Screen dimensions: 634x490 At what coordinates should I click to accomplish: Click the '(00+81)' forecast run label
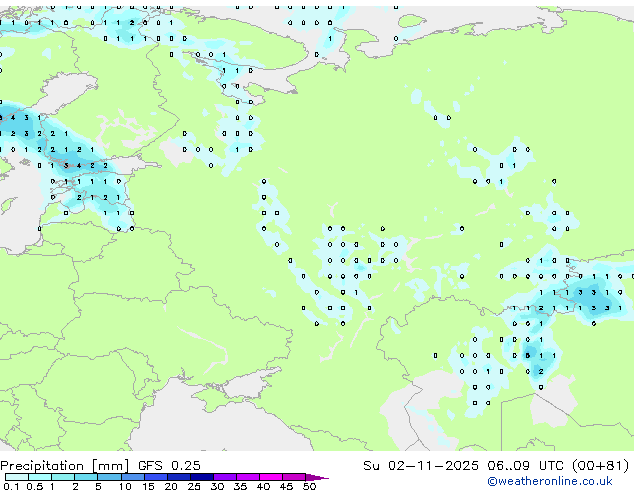click(x=600, y=466)
